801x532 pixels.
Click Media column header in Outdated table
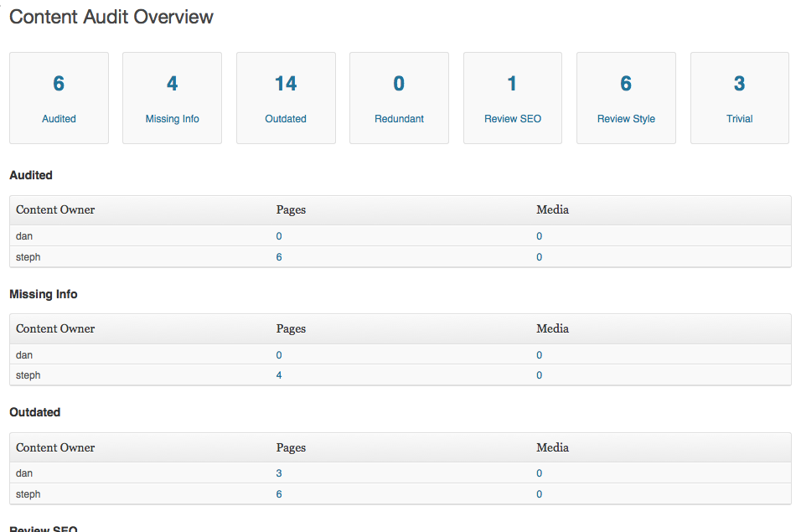[x=552, y=447]
